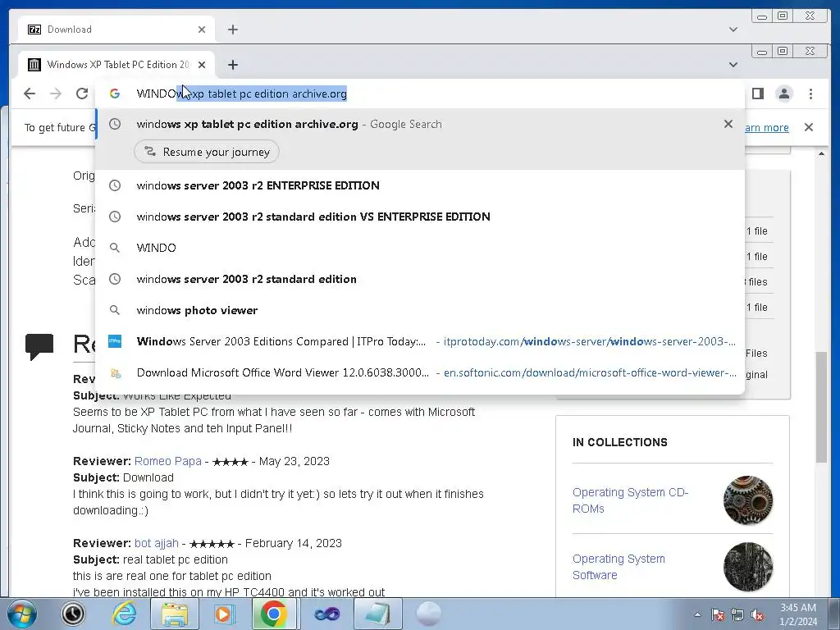The image size is (840, 630).
Task: Open the white sphere app in taskbar
Action: pyautogui.click(x=428, y=614)
